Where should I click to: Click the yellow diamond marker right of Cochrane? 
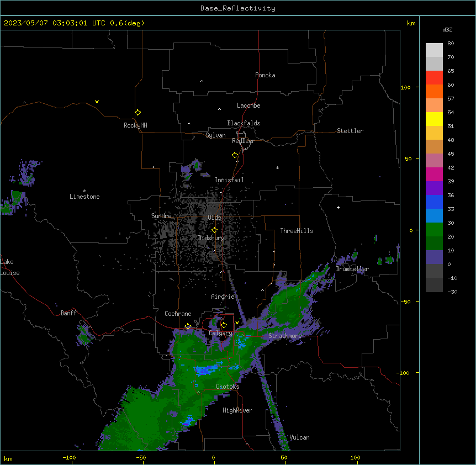[188, 326]
